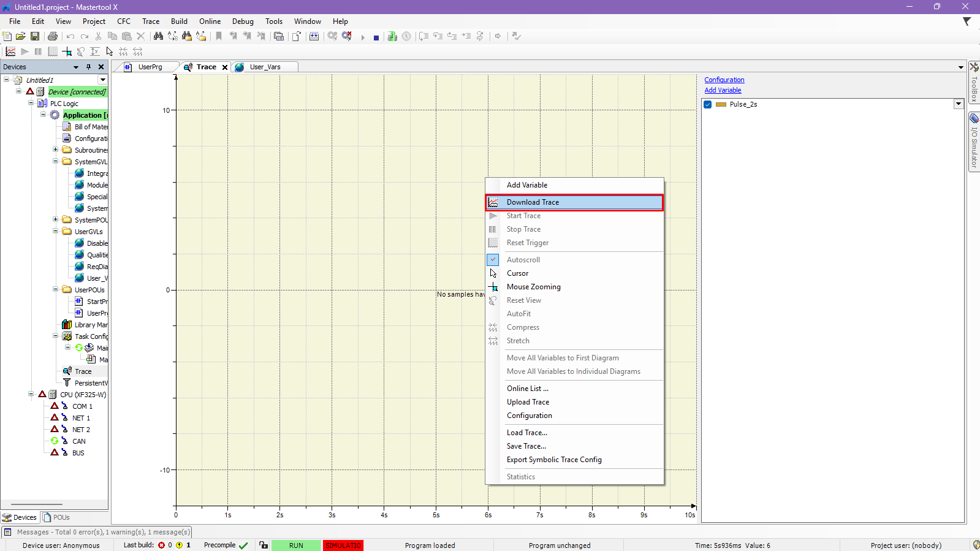The height and width of the screenshot is (551, 980).
Task: Click the Download Trace toolbar icon
Action: click(10, 52)
